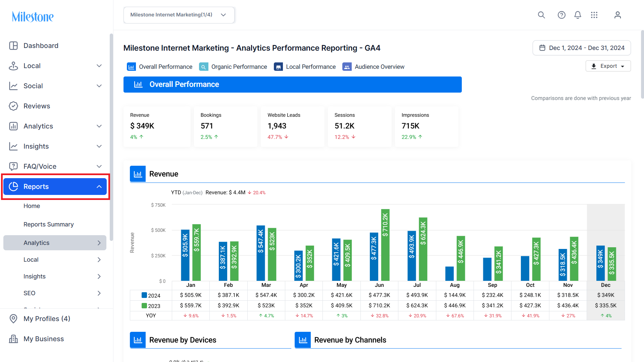This screenshot has width=644, height=362.
Task: Switch to Audience Overview tab
Action: point(373,67)
